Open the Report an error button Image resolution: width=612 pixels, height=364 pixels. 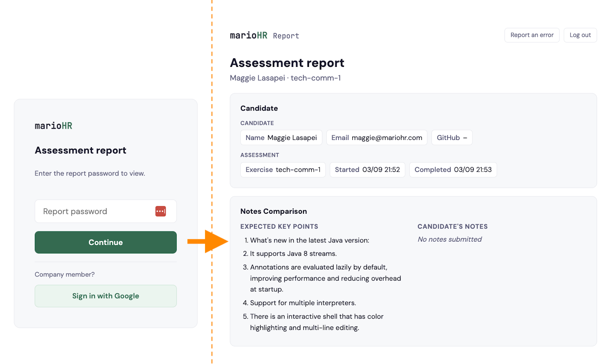click(532, 35)
